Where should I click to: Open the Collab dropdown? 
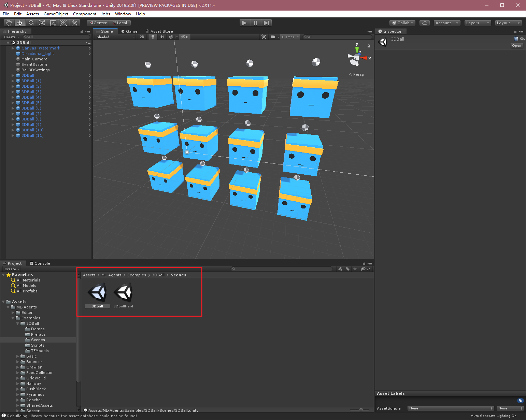pyautogui.click(x=403, y=23)
